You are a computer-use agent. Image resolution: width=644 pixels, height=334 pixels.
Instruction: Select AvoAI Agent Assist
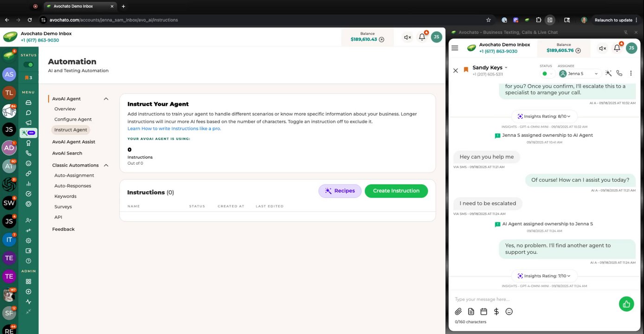[x=74, y=142]
